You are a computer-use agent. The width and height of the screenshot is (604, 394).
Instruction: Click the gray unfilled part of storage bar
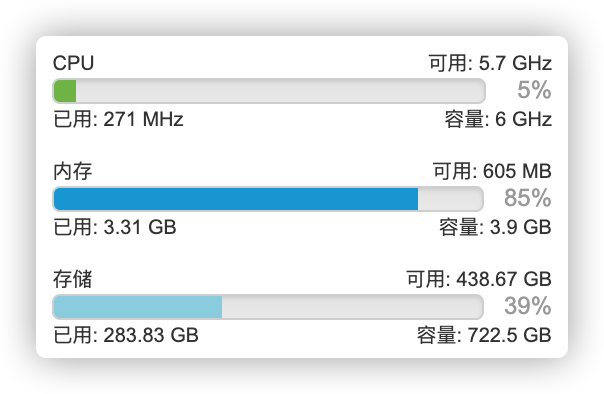[x=352, y=307]
